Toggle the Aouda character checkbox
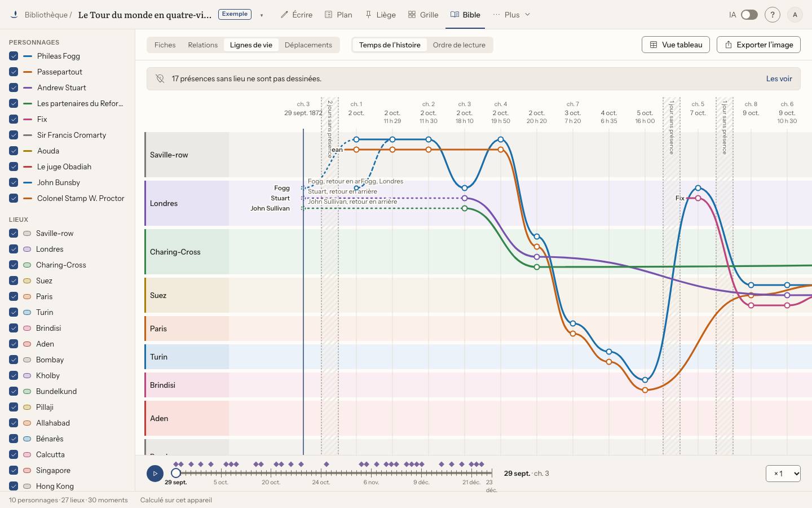Image resolution: width=812 pixels, height=508 pixels. [14, 151]
